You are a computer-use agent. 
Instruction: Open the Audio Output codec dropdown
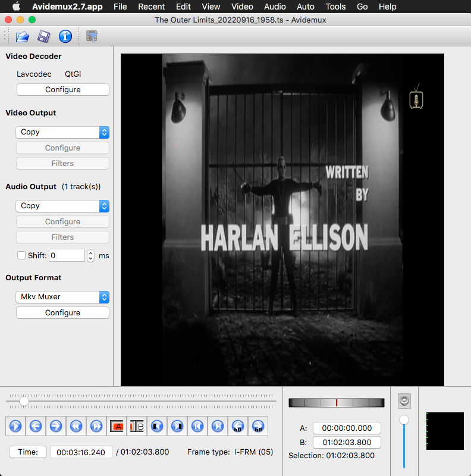coord(62,206)
